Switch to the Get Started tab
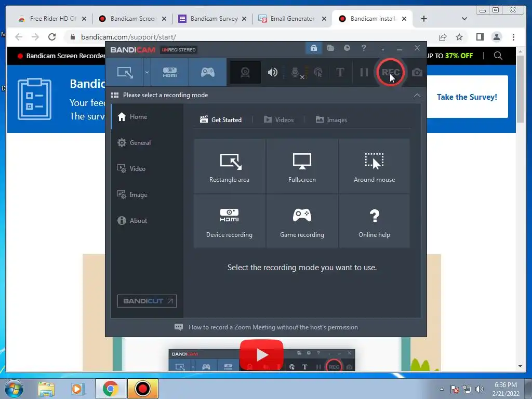 pyautogui.click(x=221, y=120)
